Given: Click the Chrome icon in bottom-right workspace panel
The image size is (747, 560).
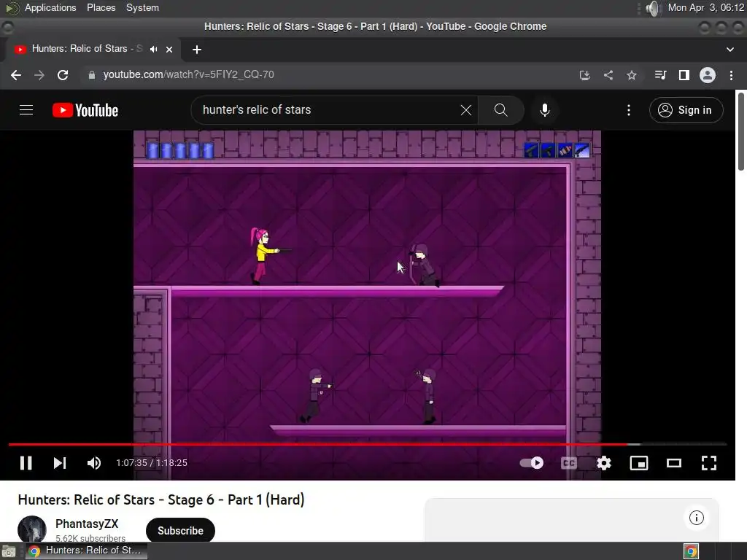Looking at the screenshot, I should (x=691, y=551).
